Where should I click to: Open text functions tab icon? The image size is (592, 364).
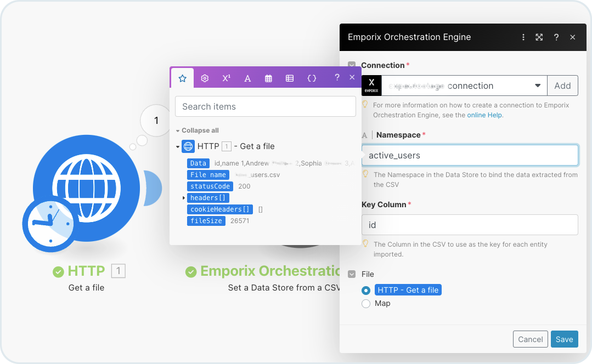247,78
